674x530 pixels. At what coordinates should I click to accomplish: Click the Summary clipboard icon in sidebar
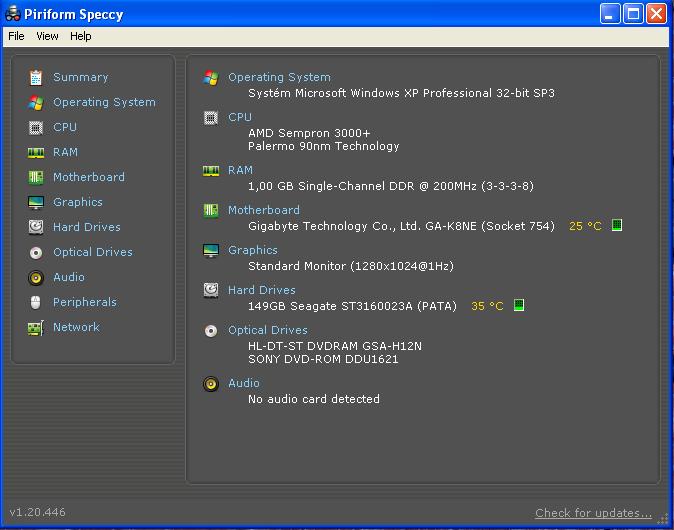36,77
